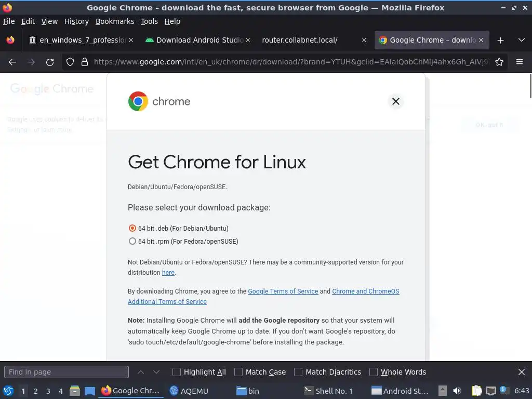Open the tracking protection shield icon
Image resolution: width=532 pixels, height=399 pixels.
tap(70, 62)
